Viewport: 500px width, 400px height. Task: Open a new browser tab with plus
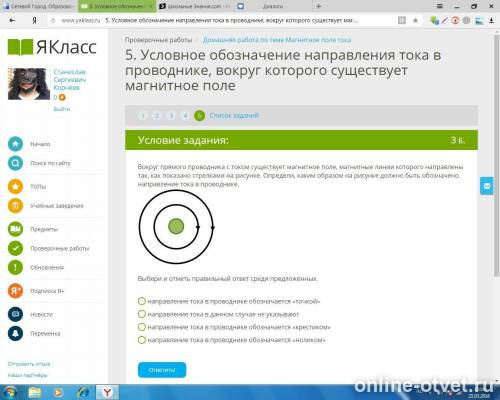(318, 6)
